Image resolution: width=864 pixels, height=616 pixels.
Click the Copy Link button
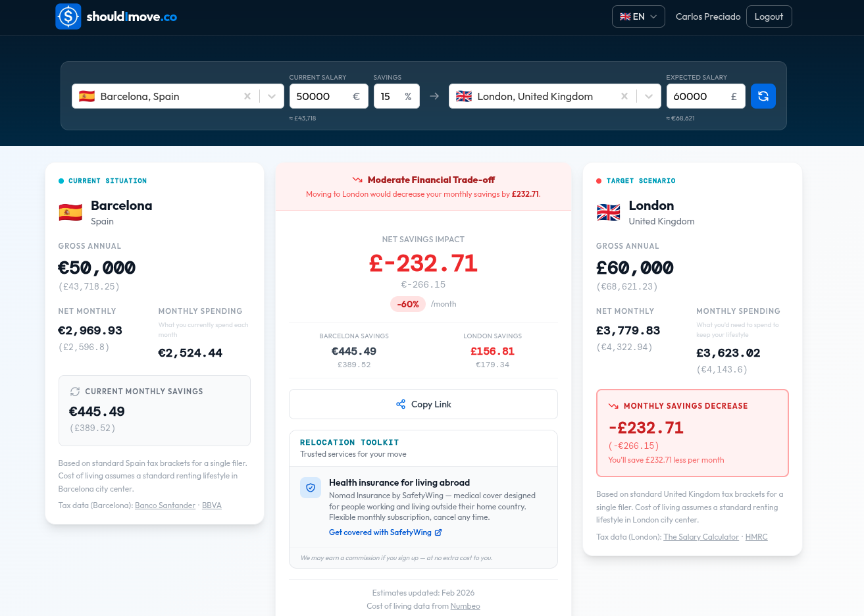[x=423, y=404]
